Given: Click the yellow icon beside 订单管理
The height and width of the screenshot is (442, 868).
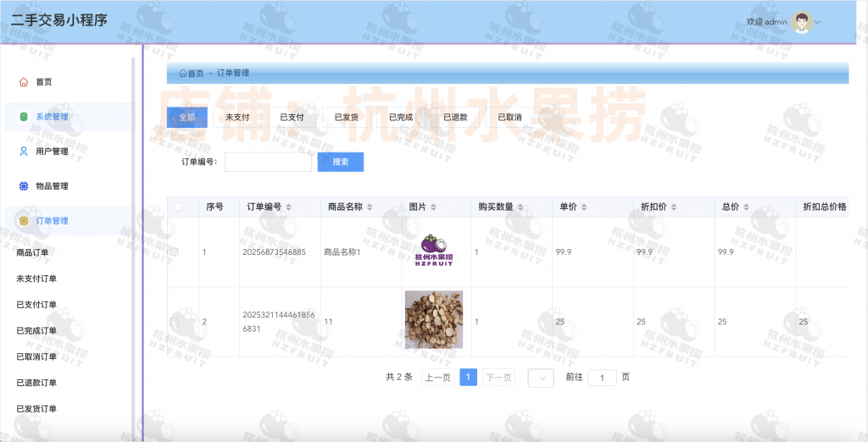Looking at the screenshot, I should [23, 221].
